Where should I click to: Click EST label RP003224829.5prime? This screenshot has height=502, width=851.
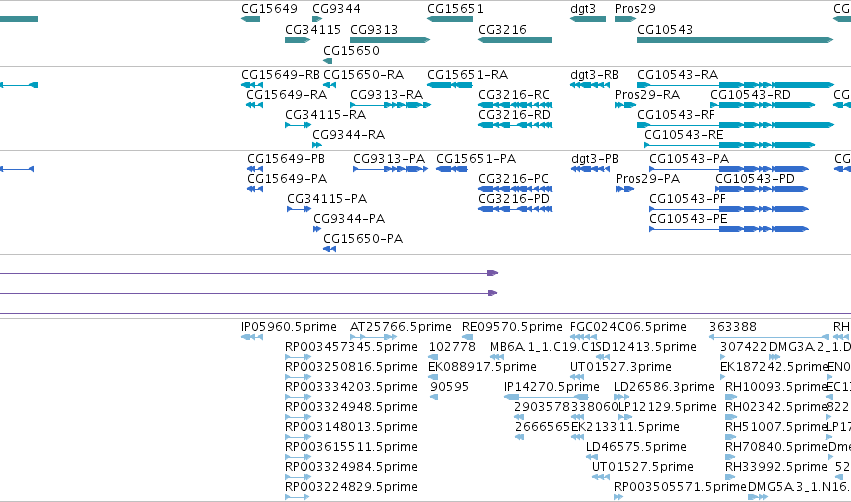(x=351, y=487)
